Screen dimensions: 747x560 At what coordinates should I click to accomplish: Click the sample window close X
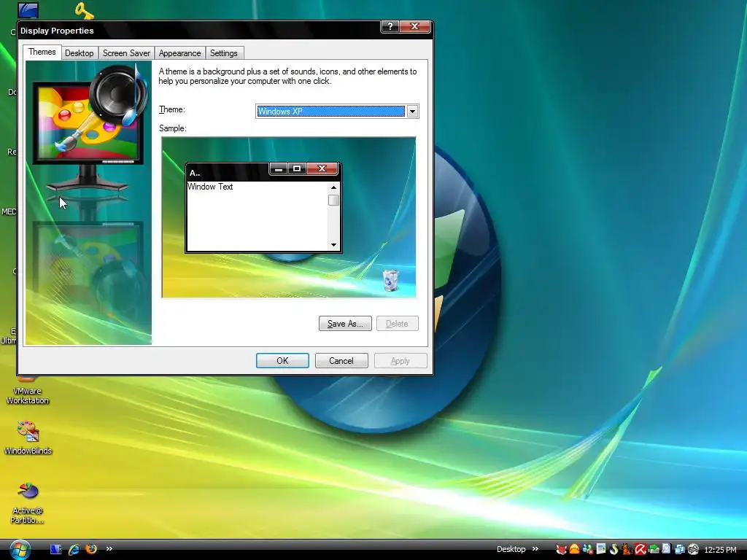322,168
